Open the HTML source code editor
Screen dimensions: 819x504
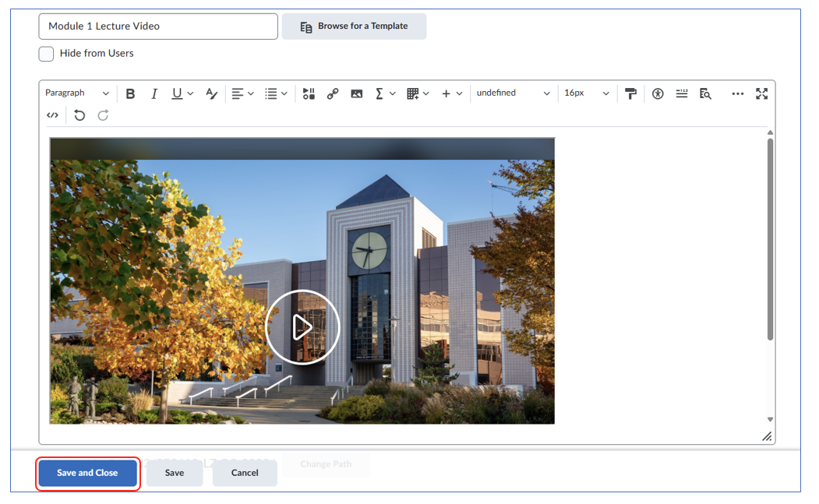click(x=52, y=115)
